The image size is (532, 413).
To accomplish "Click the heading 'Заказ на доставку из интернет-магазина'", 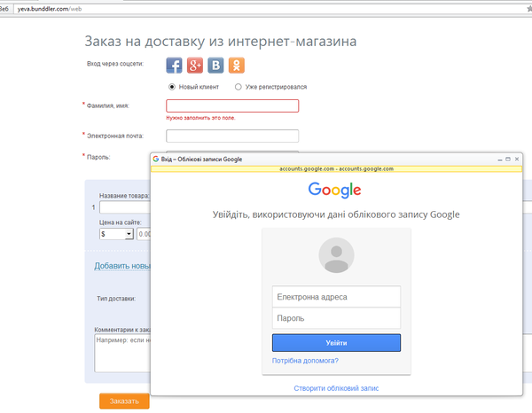I will (221, 42).
